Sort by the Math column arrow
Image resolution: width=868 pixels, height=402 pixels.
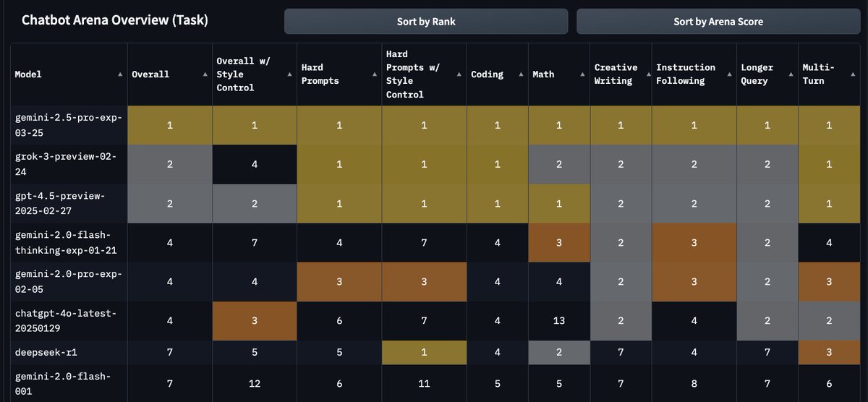tap(582, 74)
